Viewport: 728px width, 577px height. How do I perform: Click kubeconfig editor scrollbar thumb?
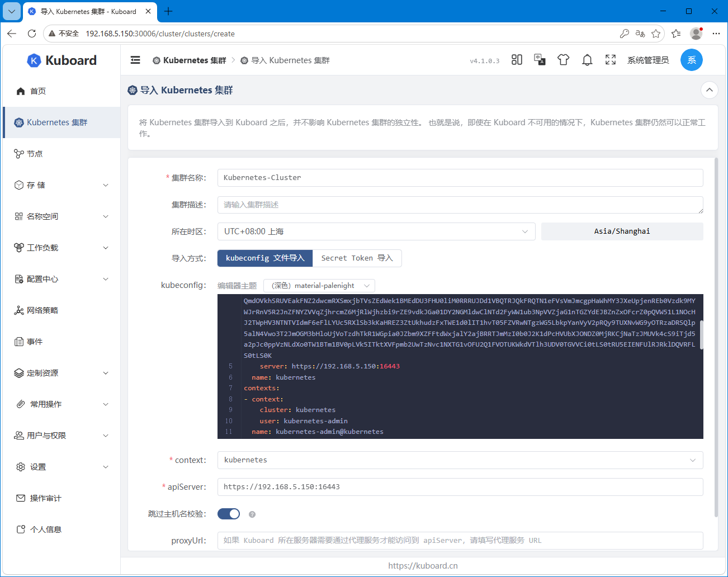pyautogui.click(x=701, y=335)
